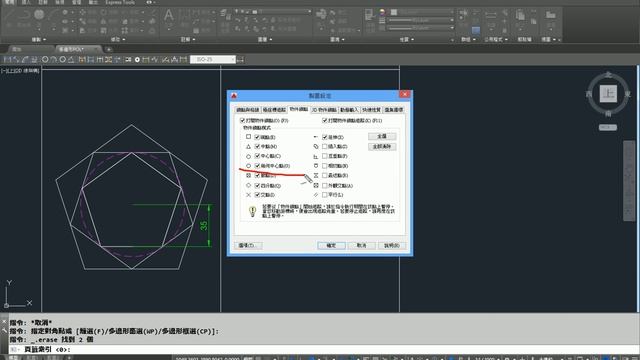This screenshot has width=640, height=360.
Task: Switch to the 選集循環 tab
Action: click(x=393, y=110)
